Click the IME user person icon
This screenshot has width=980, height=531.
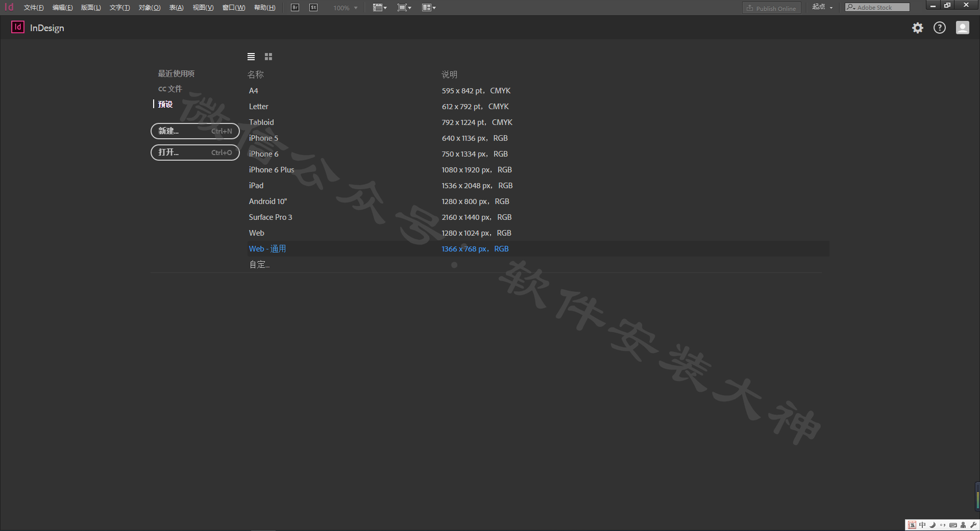tap(963, 525)
